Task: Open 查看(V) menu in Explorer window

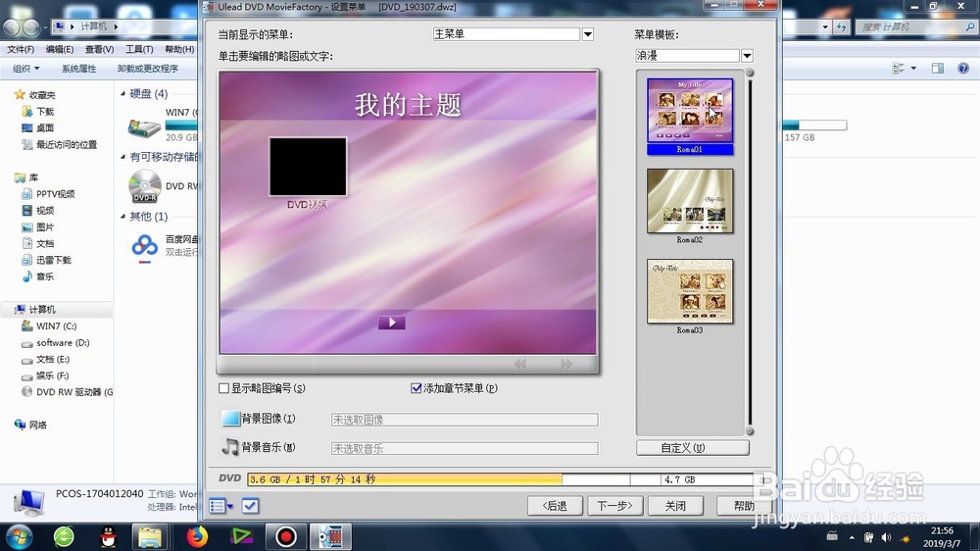Action: [x=99, y=49]
